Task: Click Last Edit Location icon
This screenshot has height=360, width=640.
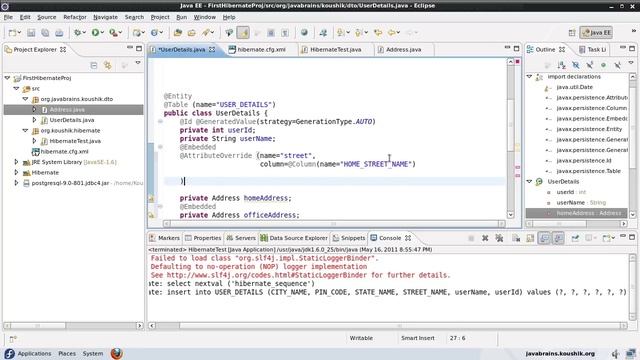Action: coord(378,33)
